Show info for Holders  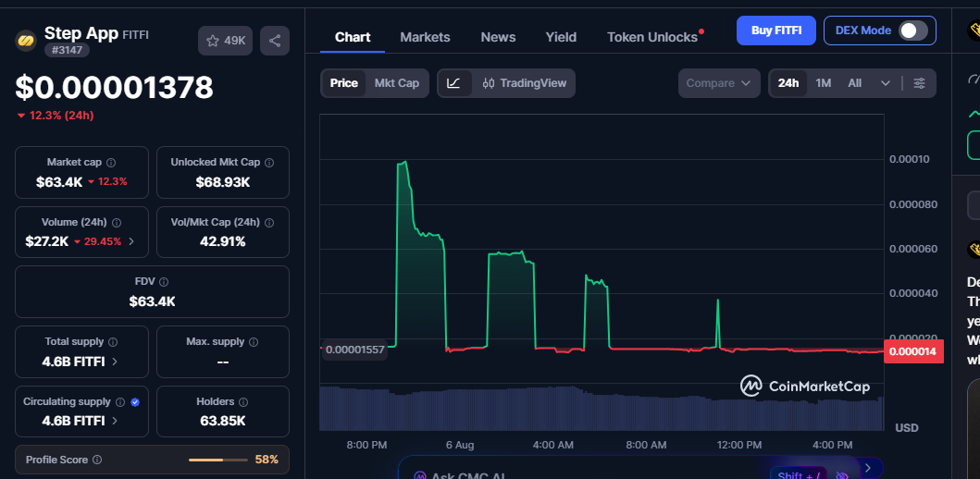[243, 402]
